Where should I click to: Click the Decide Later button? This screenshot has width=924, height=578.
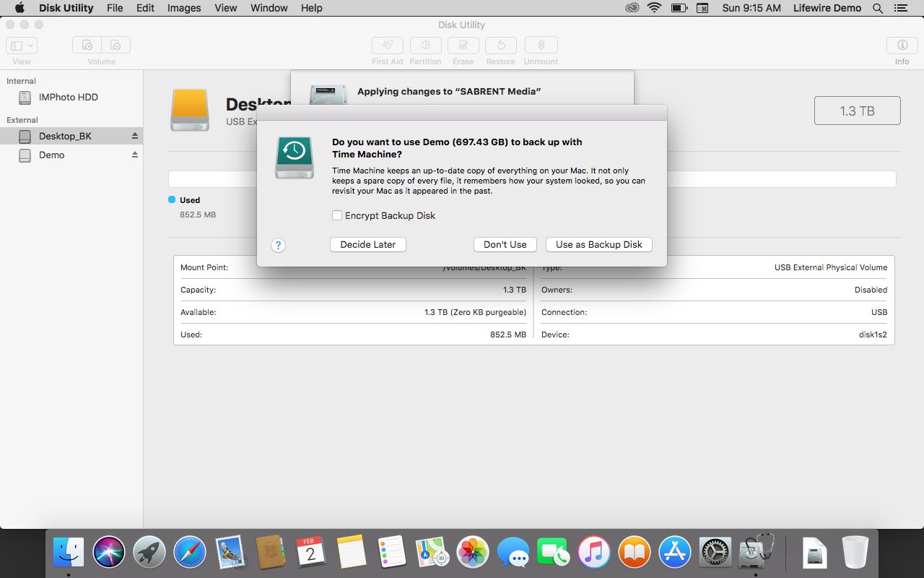pos(368,244)
